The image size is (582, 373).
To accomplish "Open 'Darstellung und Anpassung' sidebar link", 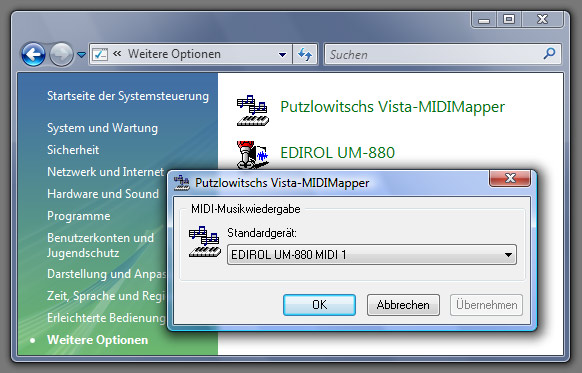I will [106, 274].
